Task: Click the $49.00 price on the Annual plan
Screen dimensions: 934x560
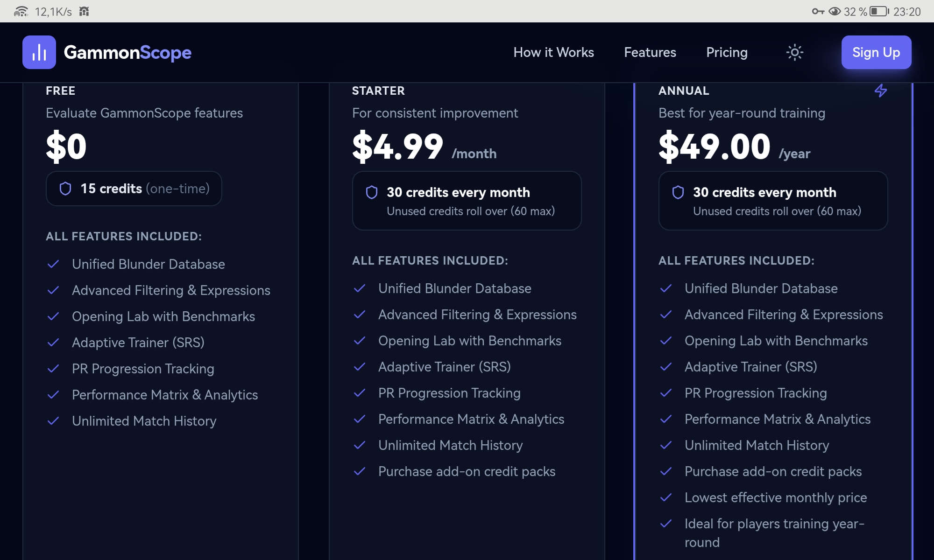Action: pyautogui.click(x=715, y=147)
